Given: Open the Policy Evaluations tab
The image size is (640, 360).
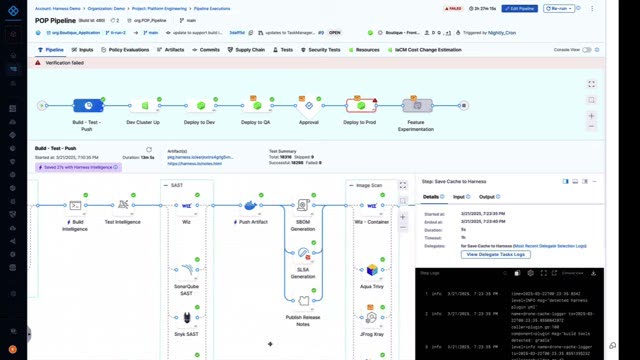Looking at the screenshot, I should click(125, 50).
